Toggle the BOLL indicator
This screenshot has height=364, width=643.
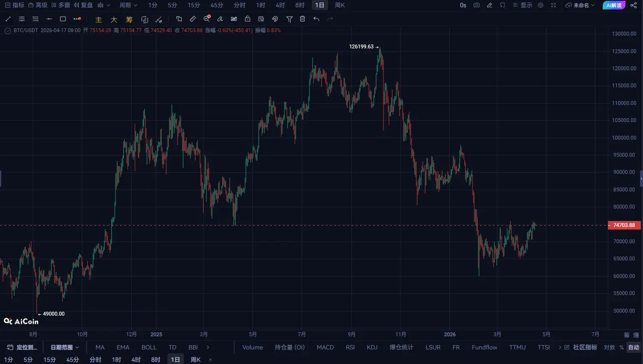tap(149, 347)
